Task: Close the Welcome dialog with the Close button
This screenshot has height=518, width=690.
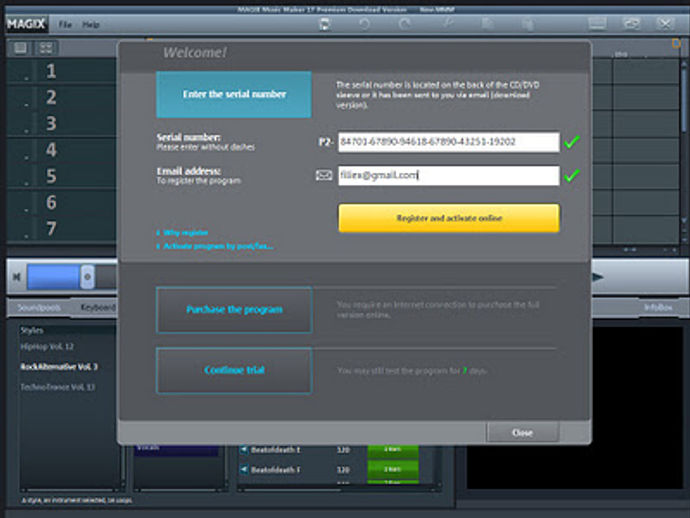Action: (x=523, y=433)
